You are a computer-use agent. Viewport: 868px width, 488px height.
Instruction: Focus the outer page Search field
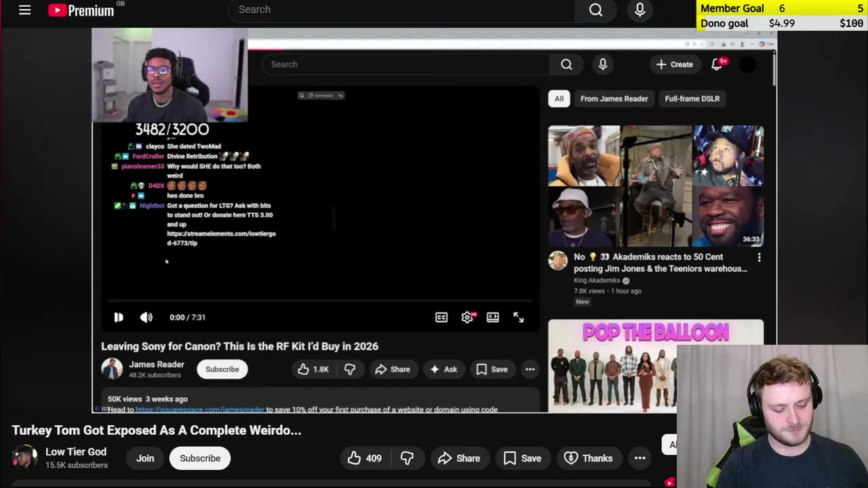[x=401, y=9]
